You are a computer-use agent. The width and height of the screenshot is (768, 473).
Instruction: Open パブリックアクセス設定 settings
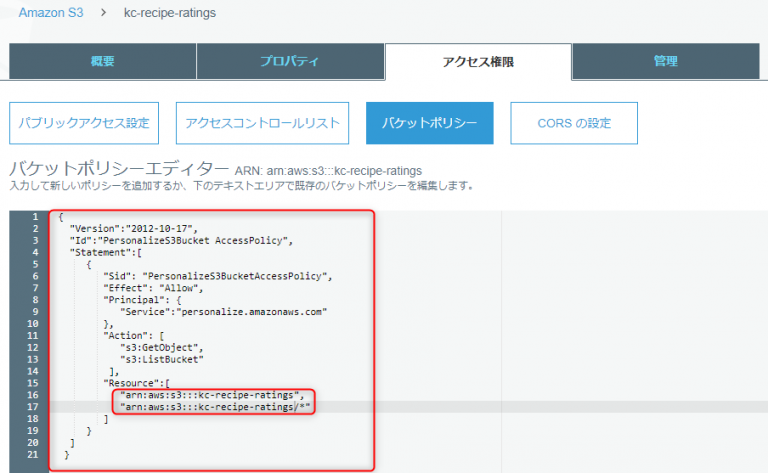click(x=84, y=123)
